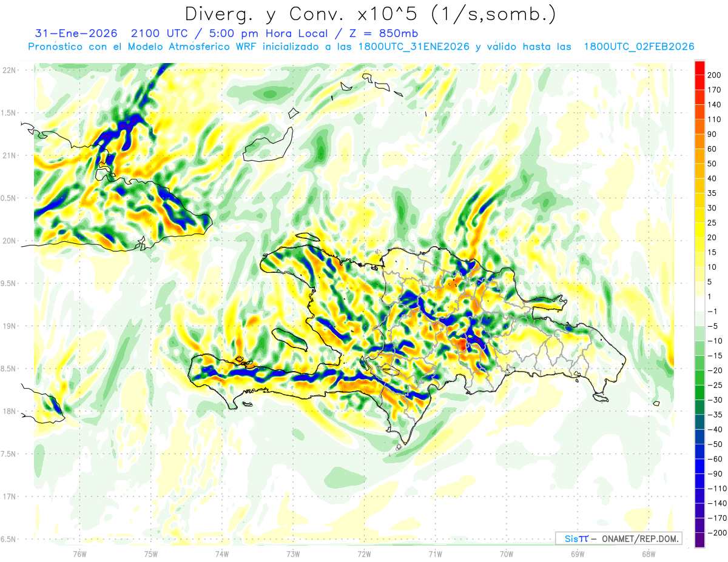
Task: Click the "-140" color scale label
Action: [x=716, y=503]
